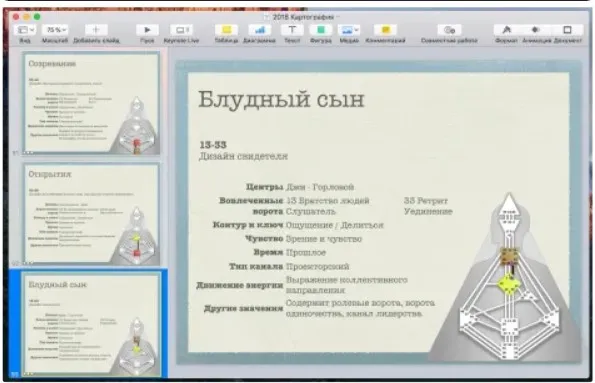This screenshot has width=595, height=383.
Task: Select the Созревание slide thumbnail
Action: (x=91, y=103)
